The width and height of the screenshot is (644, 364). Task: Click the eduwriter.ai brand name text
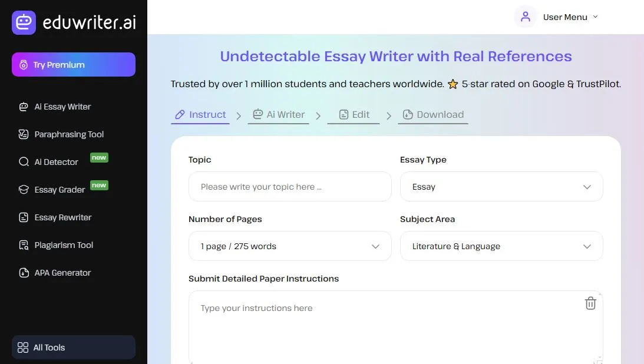[89, 22]
